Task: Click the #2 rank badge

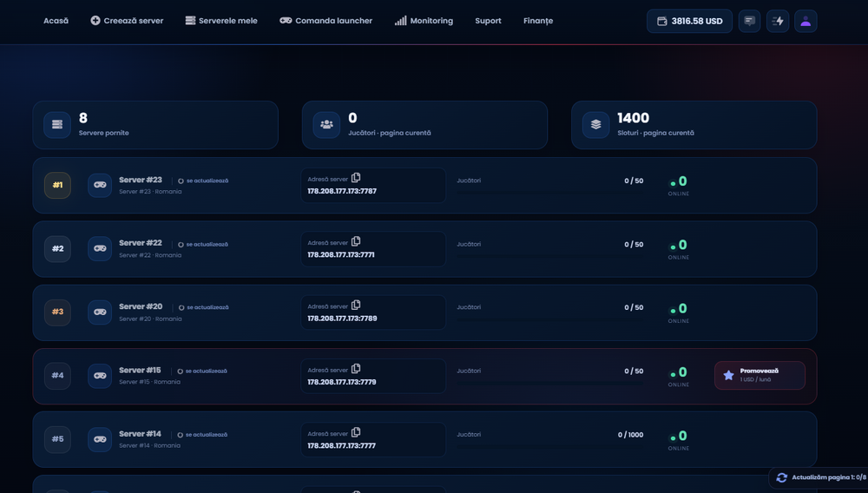Action: pos(57,248)
